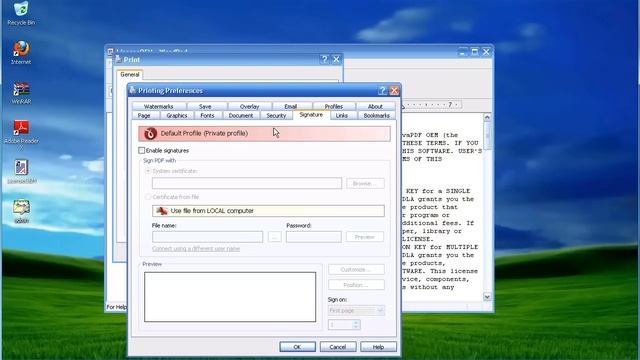Switch to the Overlay tab
Viewport: 640px width, 360px height.
[249, 106]
